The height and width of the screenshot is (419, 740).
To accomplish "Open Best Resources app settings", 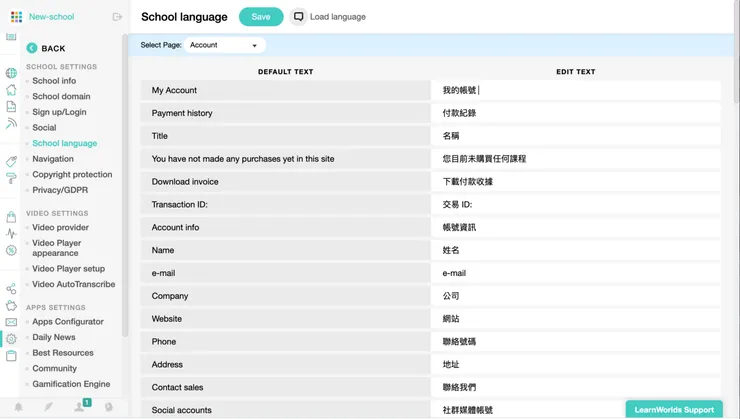I will pos(63,352).
